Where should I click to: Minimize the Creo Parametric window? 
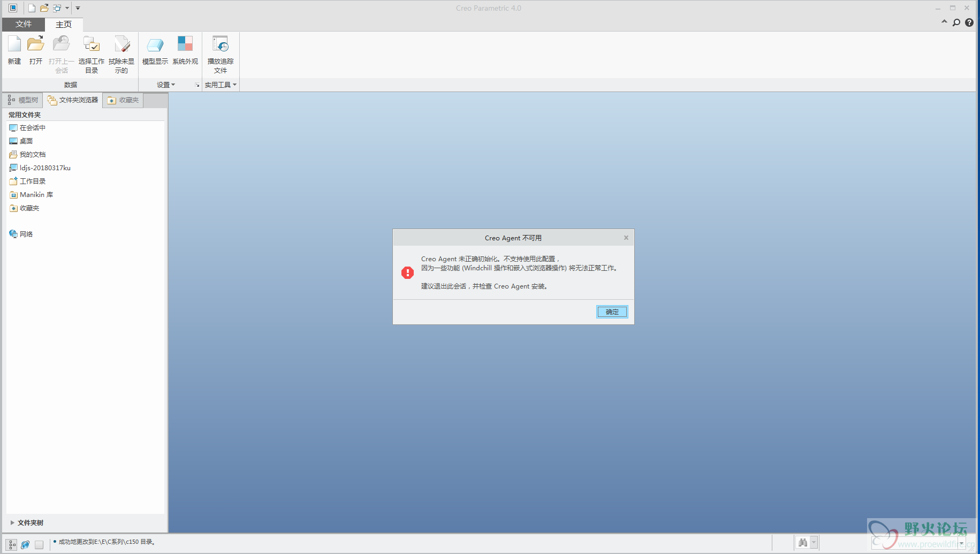click(x=938, y=8)
